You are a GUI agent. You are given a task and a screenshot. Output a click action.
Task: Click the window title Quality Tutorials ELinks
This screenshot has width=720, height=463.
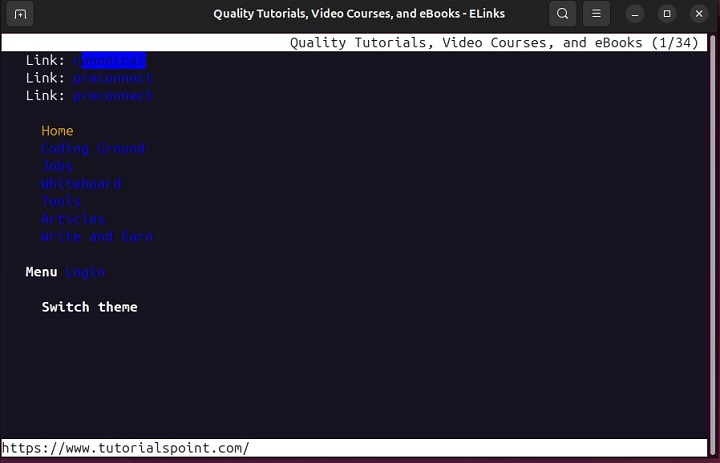(359, 14)
